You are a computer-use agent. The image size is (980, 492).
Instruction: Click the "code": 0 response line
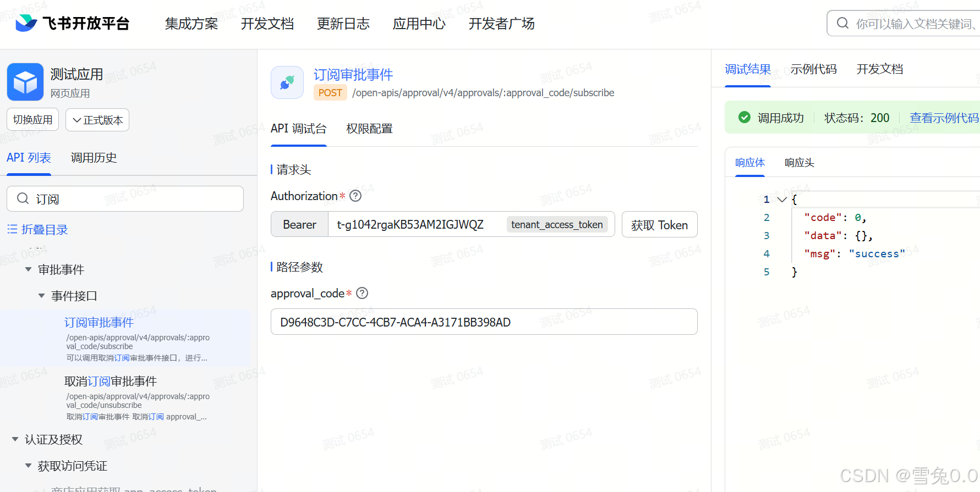pos(835,217)
